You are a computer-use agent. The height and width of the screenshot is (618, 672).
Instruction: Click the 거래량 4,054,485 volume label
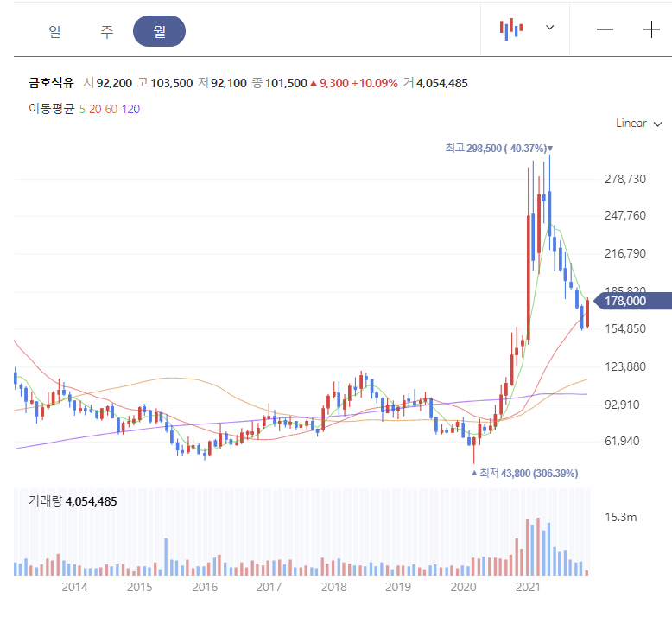pos(73,501)
